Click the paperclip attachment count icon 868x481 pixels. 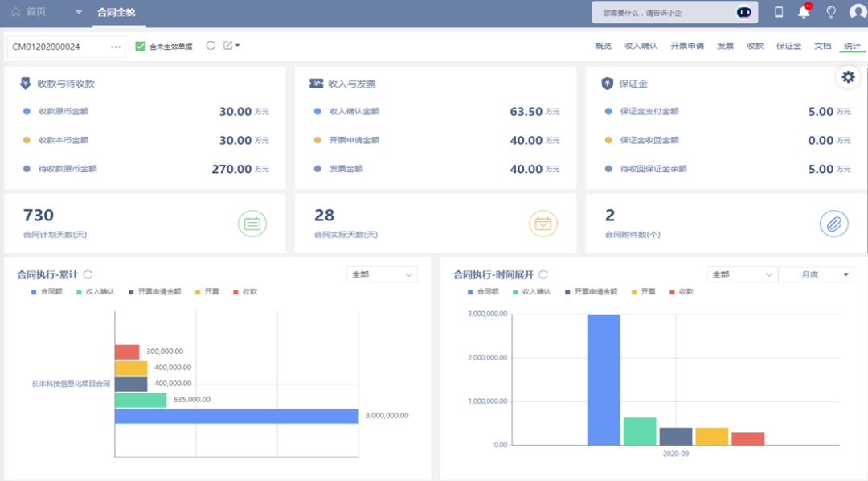click(833, 224)
